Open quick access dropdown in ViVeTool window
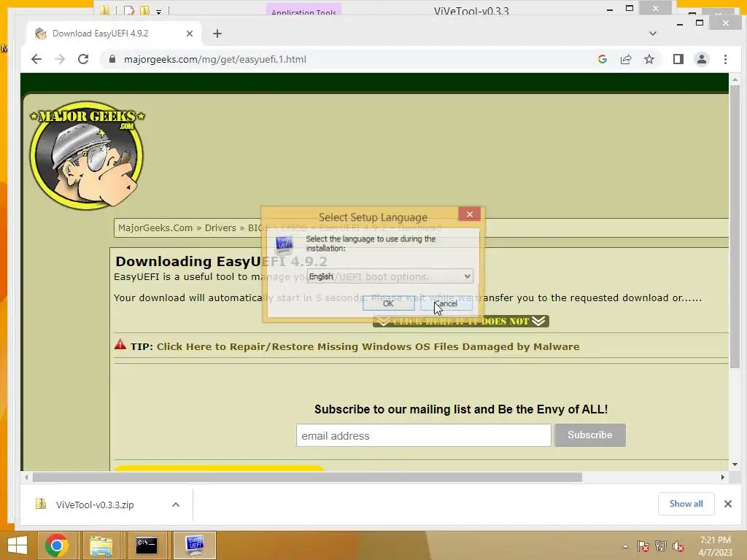Image resolution: width=747 pixels, height=560 pixels. (158, 12)
